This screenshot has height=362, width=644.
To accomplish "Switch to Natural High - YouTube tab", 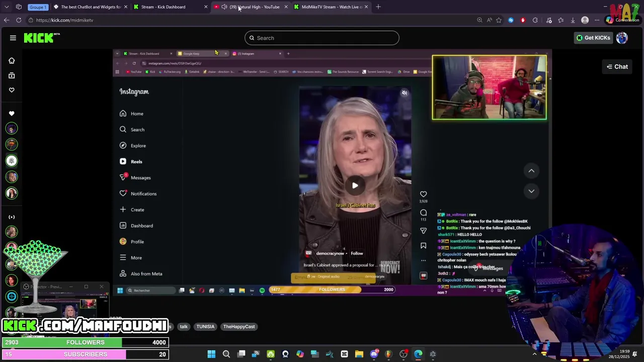I will (250, 7).
